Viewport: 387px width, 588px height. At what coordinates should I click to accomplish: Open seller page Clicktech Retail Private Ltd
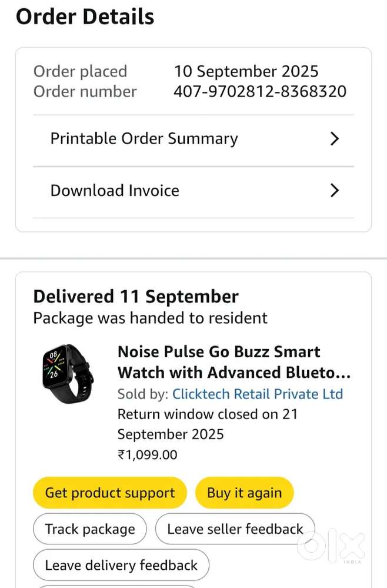tap(258, 394)
